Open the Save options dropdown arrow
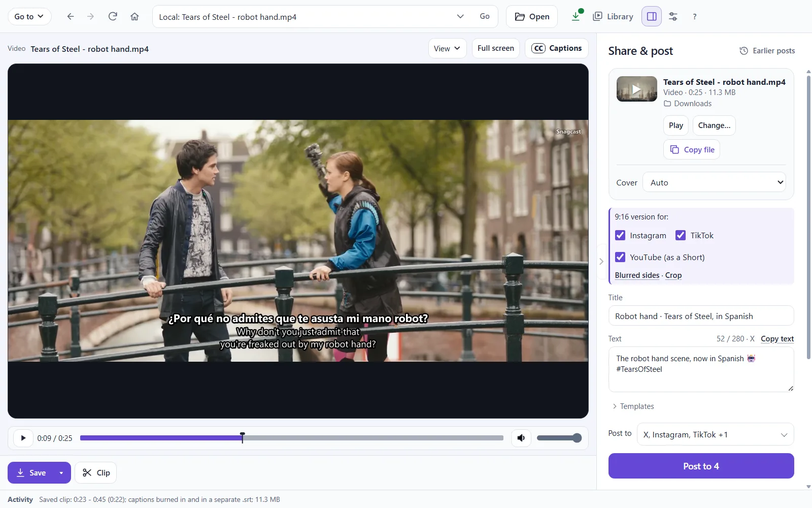812x508 pixels. click(61, 473)
